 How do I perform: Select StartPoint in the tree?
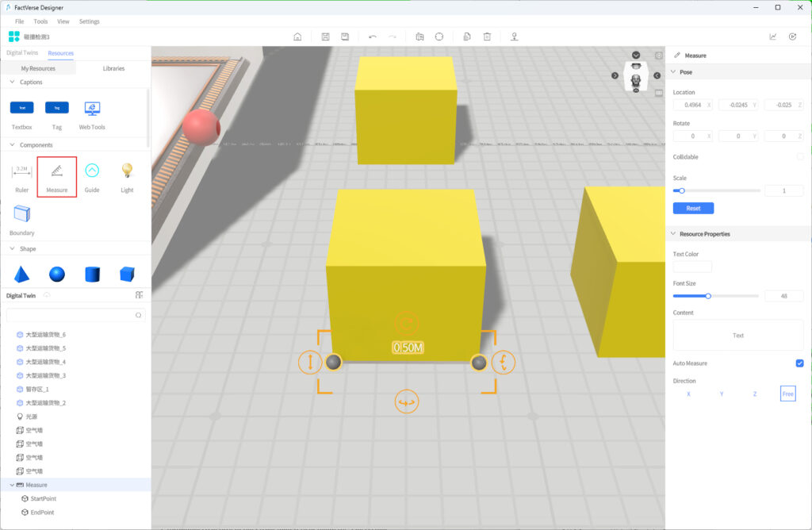point(44,498)
